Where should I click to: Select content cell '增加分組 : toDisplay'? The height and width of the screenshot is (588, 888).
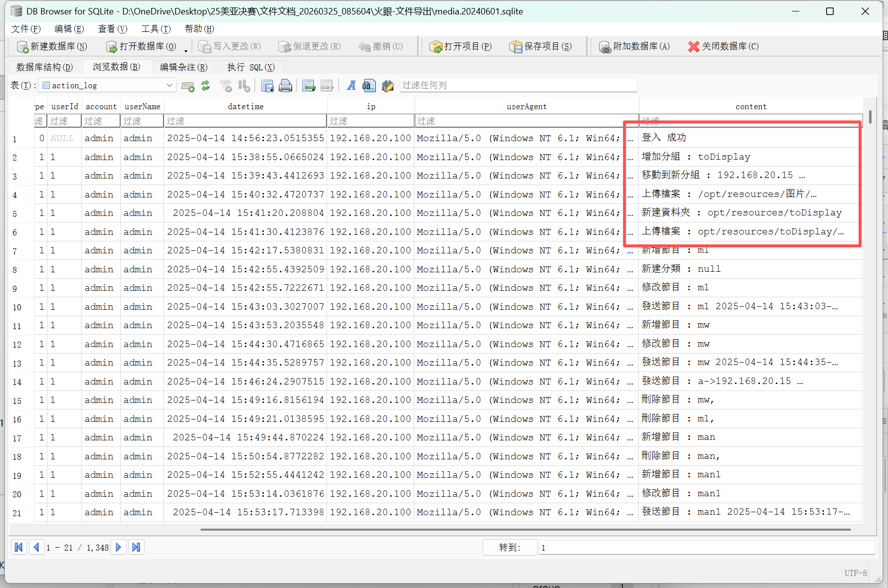pos(750,157)
